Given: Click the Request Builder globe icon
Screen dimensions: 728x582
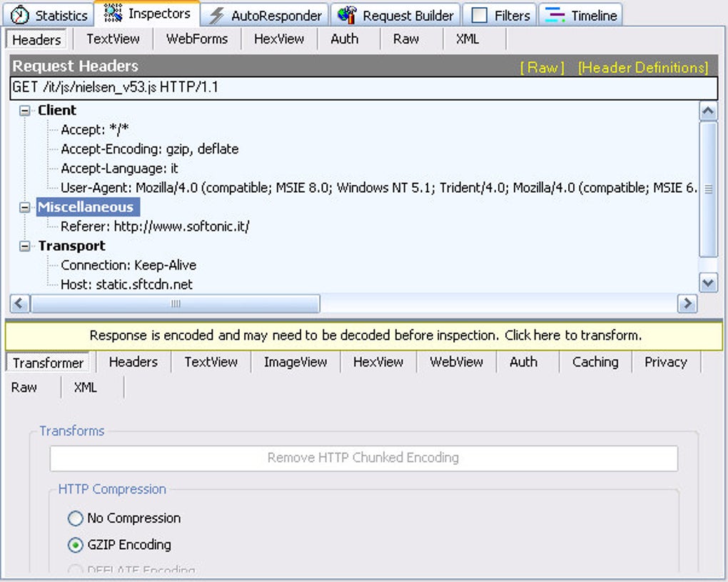Looking at the screenshot, I should tap(347, 15).
